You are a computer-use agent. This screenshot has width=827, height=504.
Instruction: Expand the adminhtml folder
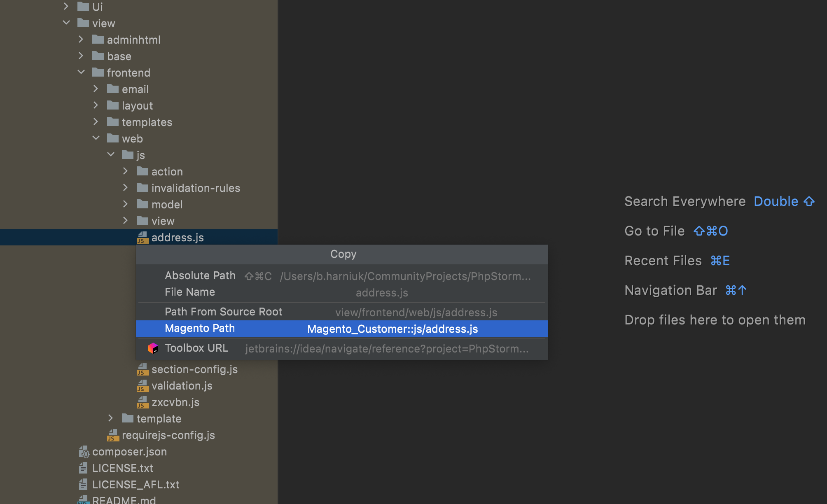coord(81,40)
